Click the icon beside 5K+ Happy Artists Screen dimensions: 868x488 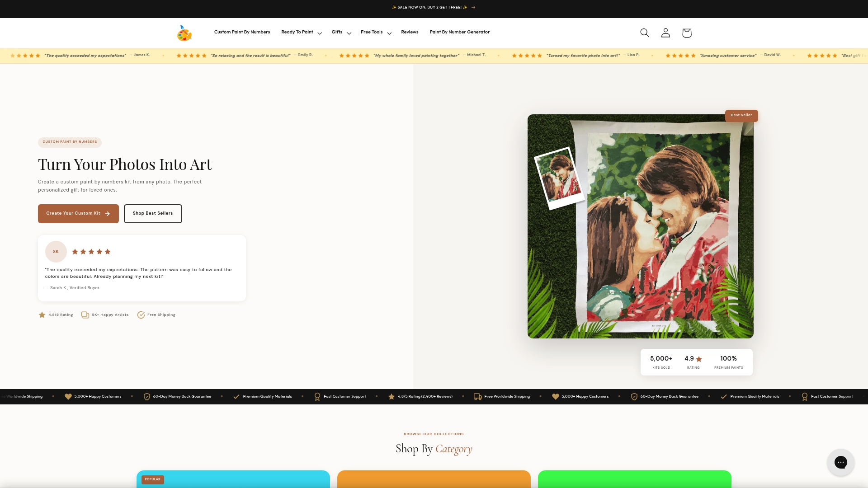pos(85,315)
